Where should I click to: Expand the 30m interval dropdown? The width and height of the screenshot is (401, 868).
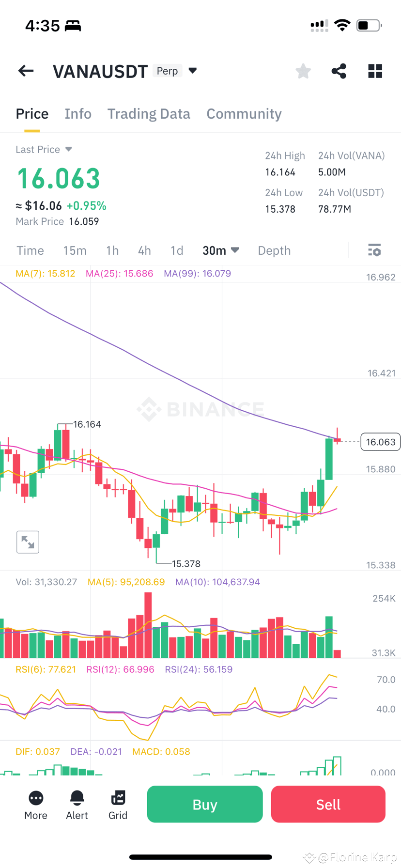click(x=221, y=250)
